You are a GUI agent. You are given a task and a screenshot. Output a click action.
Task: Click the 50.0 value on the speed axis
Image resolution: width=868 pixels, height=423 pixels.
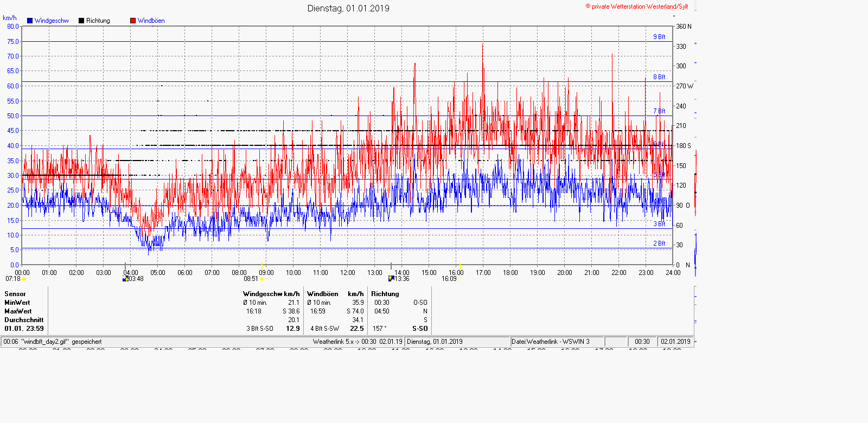pyautogui.click(x=13, y=116)
